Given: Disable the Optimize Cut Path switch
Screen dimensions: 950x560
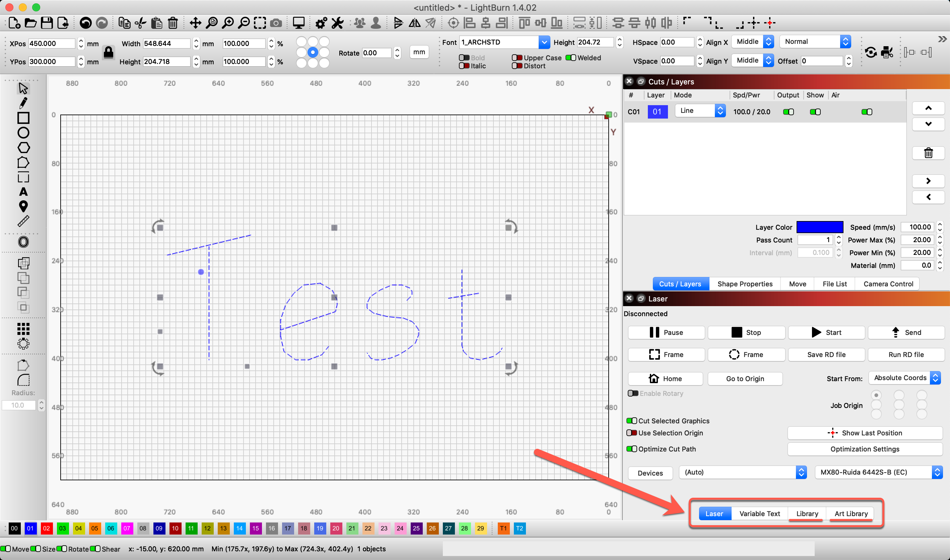Looking at the screenshot, I should tap(632, 449).
